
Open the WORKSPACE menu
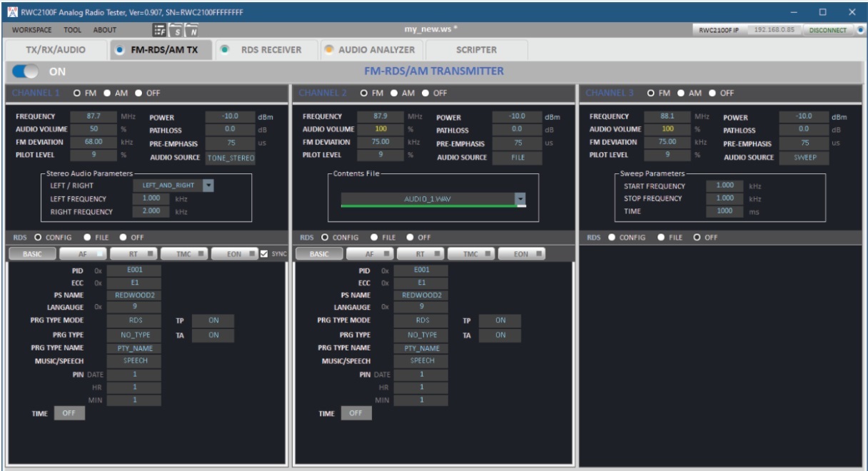click(32, 30)
